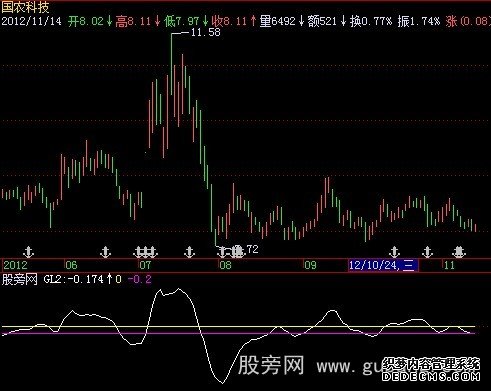Click the yellow zero line in the indicator pane
491x391 pixels.
tap(238, 327)
